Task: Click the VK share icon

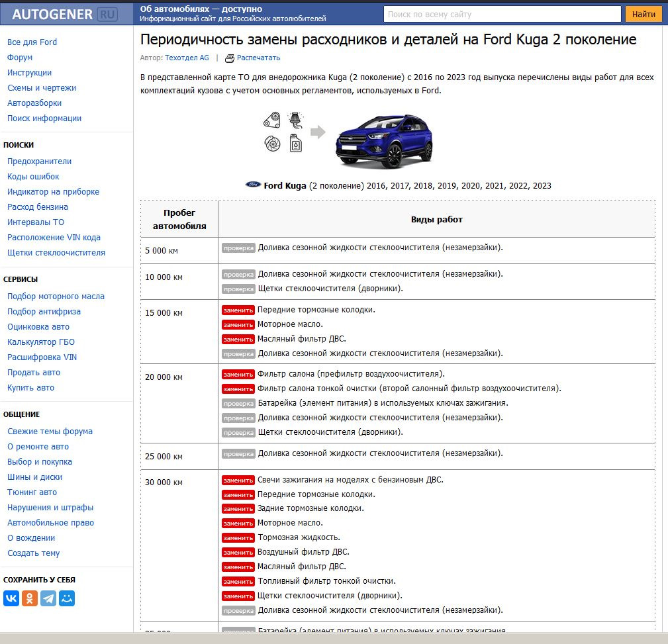Action: point(11,598)
